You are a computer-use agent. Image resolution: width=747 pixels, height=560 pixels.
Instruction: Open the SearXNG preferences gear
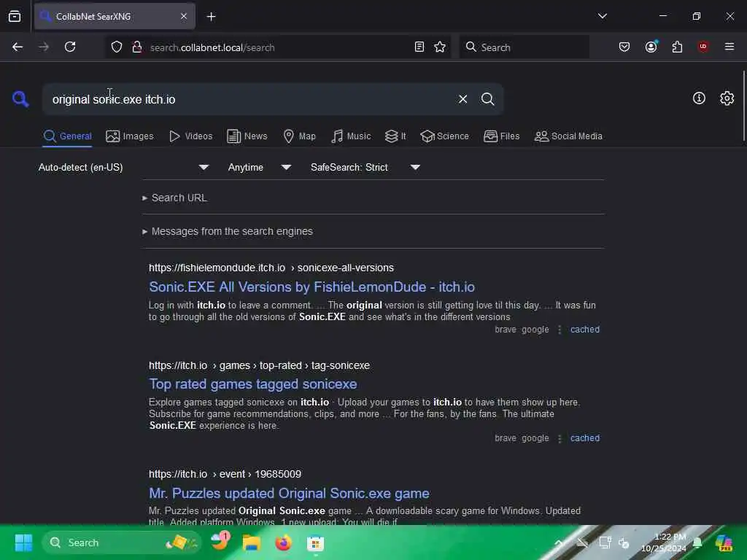point(727,98)
